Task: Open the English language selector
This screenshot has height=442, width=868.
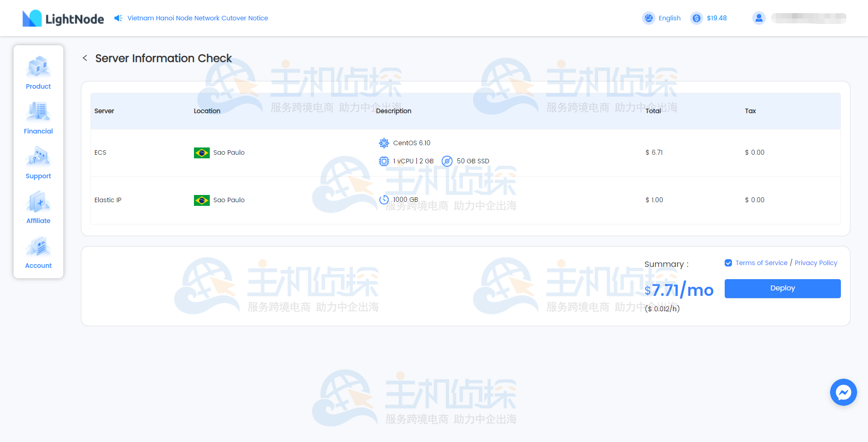Action: (x=670, y=18)
